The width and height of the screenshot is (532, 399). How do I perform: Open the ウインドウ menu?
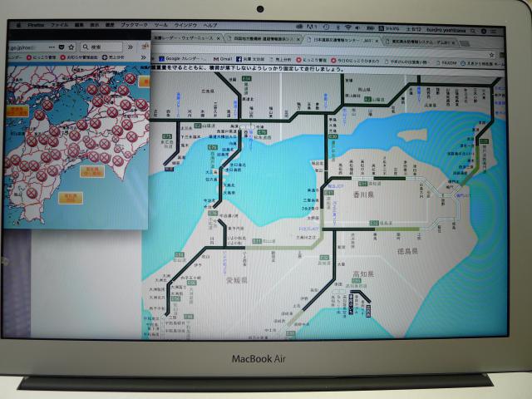tap(185, 25)
